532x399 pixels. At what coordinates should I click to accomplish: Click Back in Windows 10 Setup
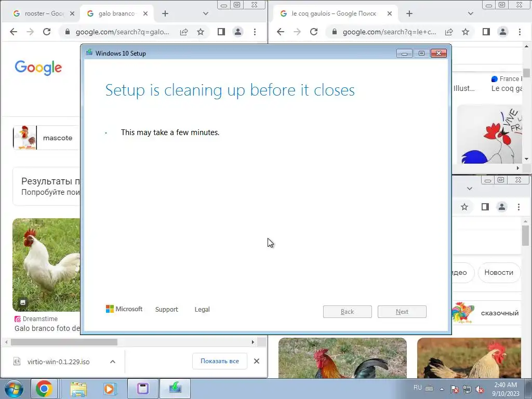pyautogui.click(x=347, y=312)
